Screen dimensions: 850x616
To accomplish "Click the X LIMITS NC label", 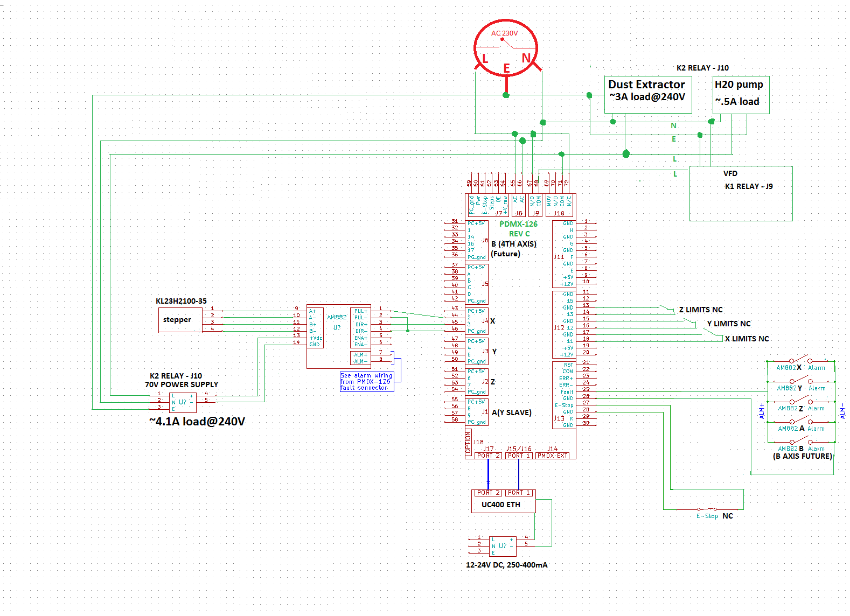I will point(747,339).
